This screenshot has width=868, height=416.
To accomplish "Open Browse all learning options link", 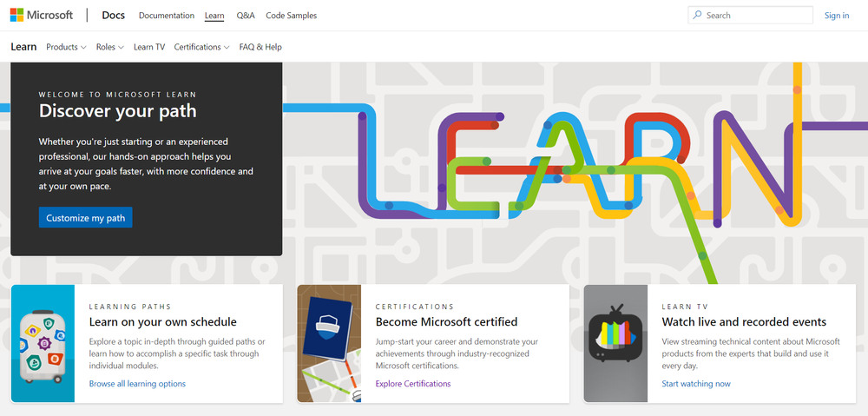I will point(137,383).
